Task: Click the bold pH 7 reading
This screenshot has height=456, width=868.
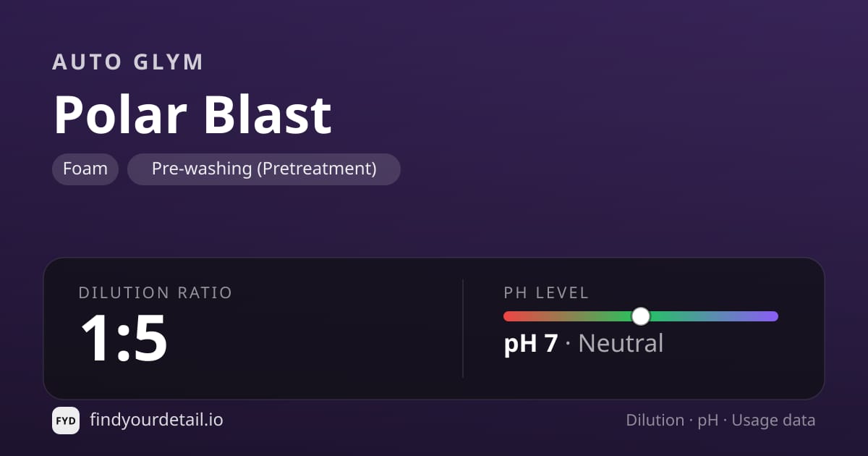Action: tap(531, 342)
